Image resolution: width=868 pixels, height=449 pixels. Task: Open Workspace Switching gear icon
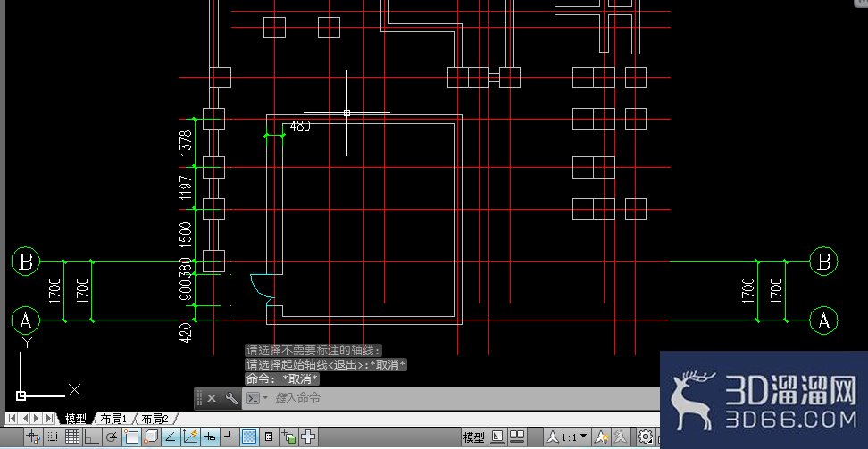[646, 437]
